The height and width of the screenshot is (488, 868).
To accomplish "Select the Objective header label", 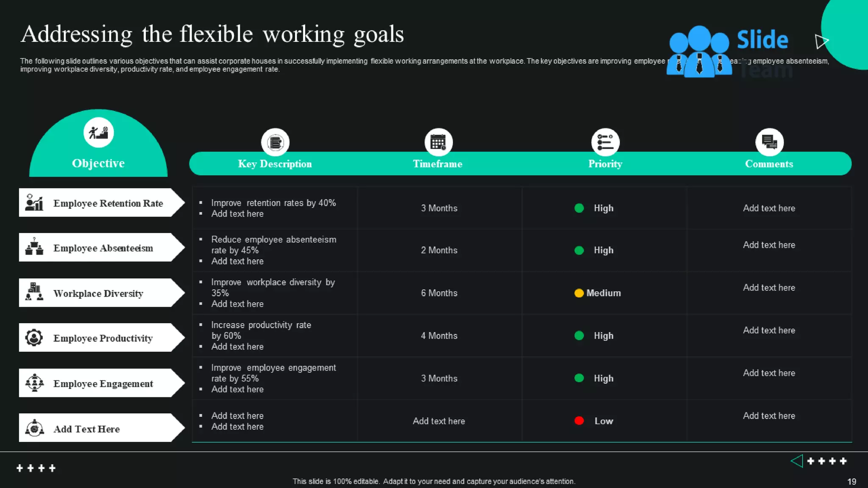I will tap(98, 164).
